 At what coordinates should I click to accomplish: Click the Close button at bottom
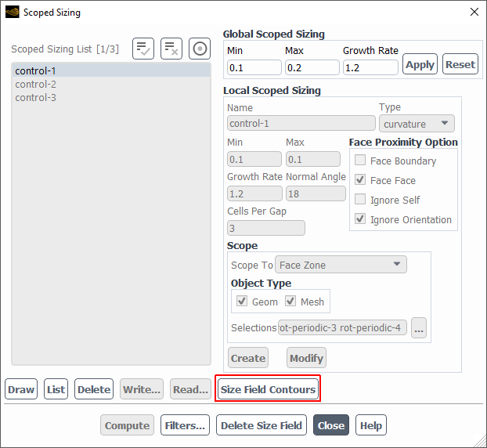(x=331, y=425)
